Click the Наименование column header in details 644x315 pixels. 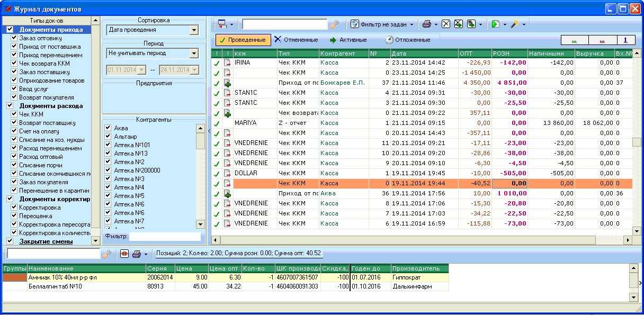coord(86,268)
